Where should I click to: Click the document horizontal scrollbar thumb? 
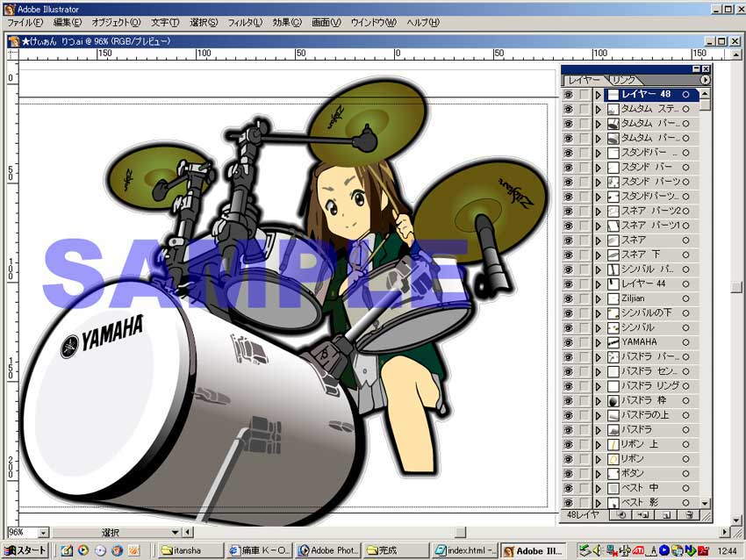point(460,532)
